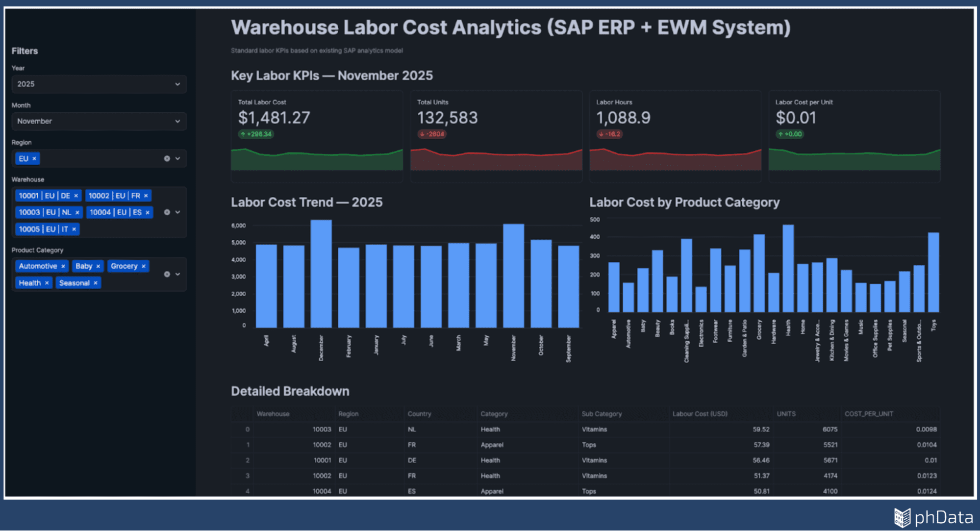Remove the Automotive category tag
Viewport: 980px width, 531px height.
click(x=63, y=266)
